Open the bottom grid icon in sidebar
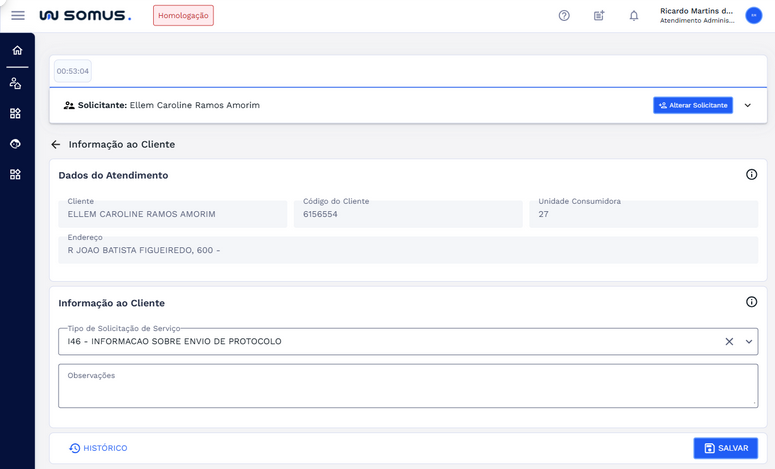775x469 pixels. tap(15, 175)
